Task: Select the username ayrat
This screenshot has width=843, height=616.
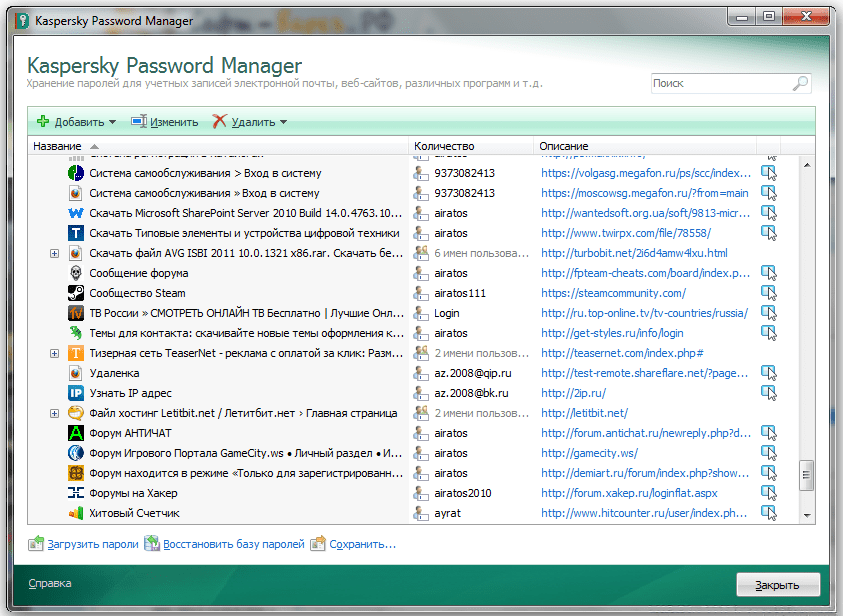Action: pos(448,513)
